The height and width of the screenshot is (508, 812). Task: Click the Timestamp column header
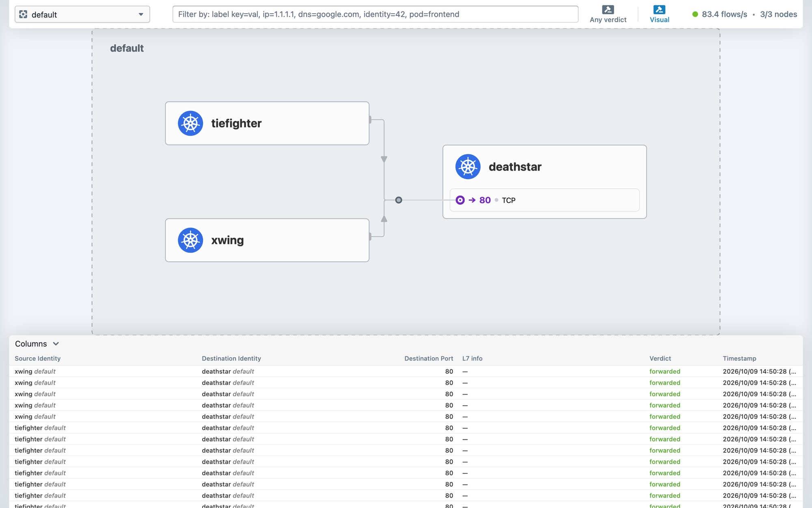tap(739, 358)
